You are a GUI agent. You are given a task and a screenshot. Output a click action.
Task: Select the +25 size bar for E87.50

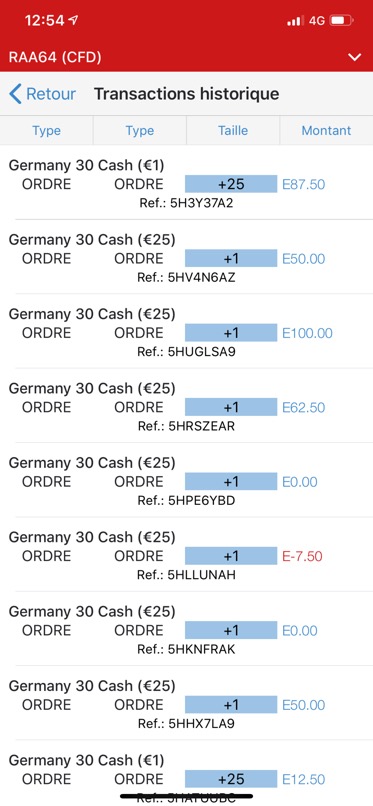point(231,184)
